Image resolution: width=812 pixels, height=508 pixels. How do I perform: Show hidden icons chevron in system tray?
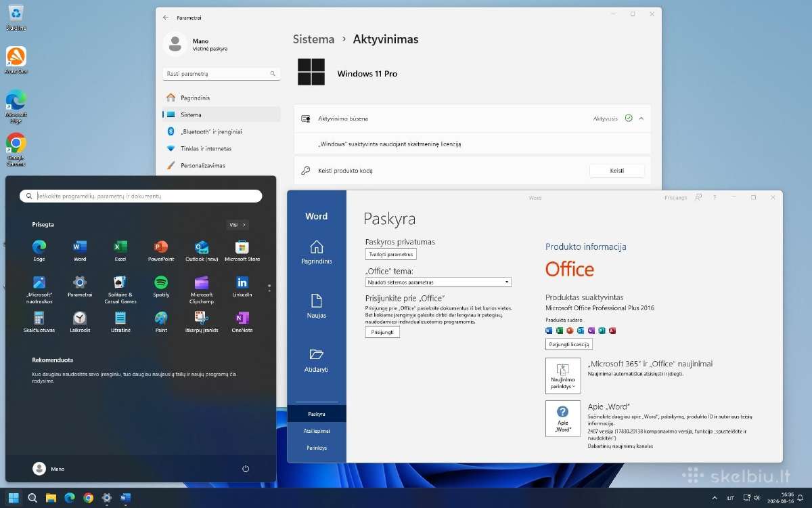coord(715,498)
